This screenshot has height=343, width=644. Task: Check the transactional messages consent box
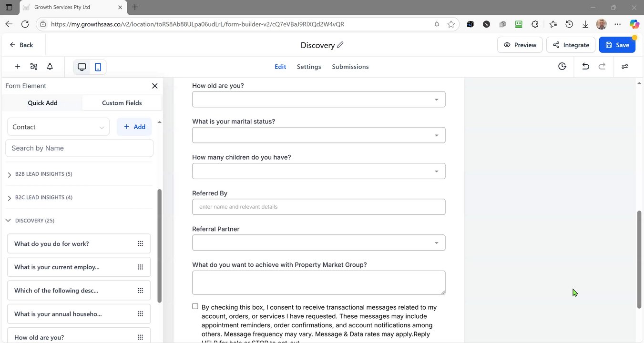pos(195,306)
